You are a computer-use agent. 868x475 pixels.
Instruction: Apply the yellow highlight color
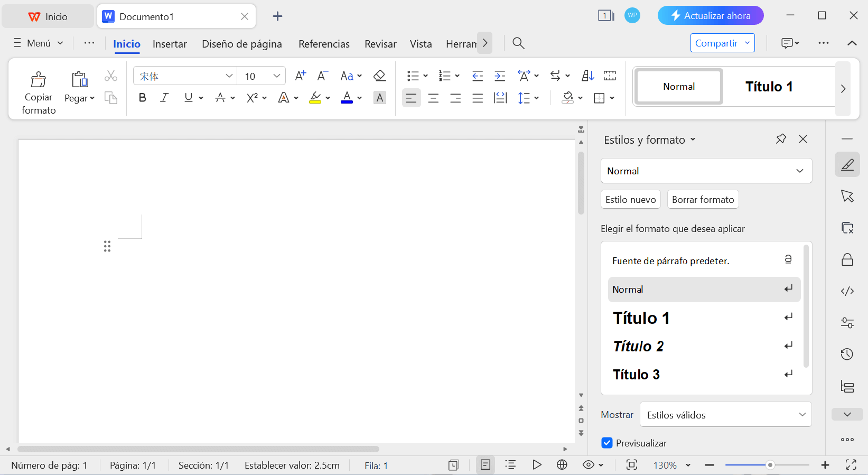(315, 98)
